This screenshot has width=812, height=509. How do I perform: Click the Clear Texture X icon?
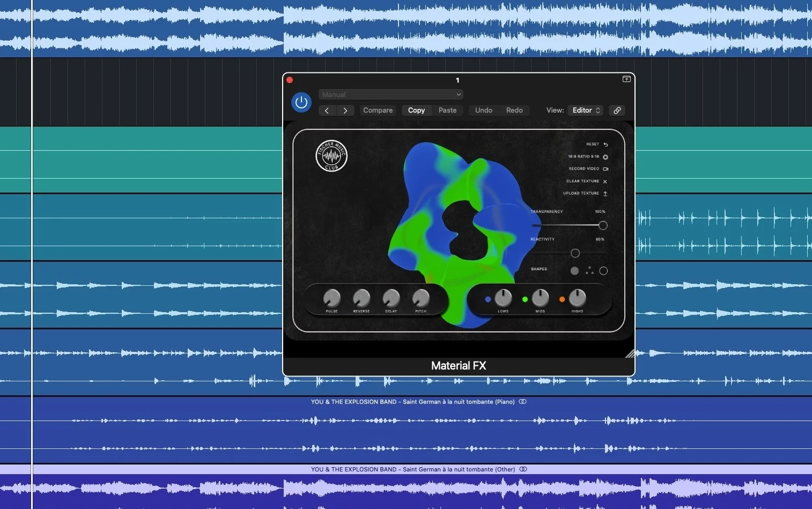point(605,182)
